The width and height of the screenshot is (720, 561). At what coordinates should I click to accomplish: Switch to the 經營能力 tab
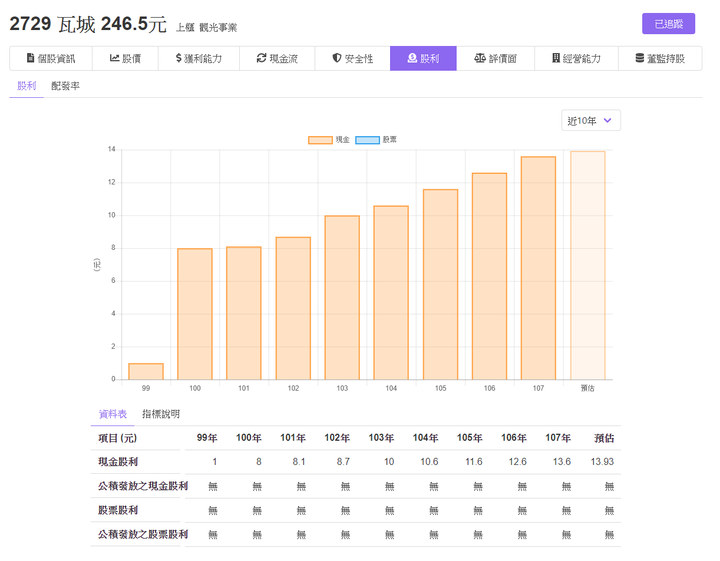point(576,58)
